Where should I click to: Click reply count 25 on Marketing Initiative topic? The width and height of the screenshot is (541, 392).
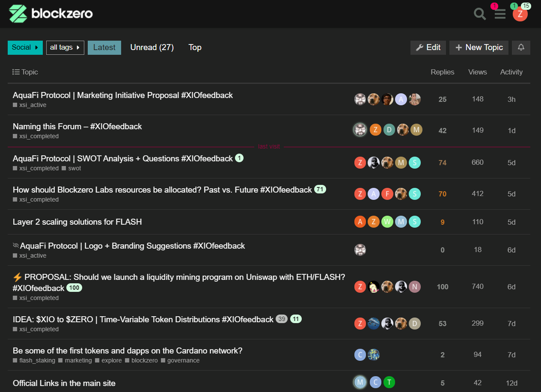coord(443,99)
